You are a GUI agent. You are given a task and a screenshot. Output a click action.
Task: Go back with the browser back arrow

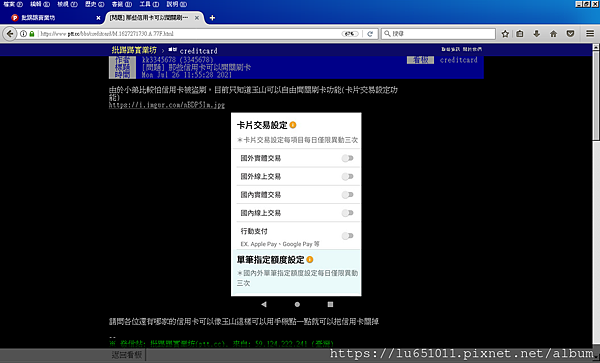[10, 34]
